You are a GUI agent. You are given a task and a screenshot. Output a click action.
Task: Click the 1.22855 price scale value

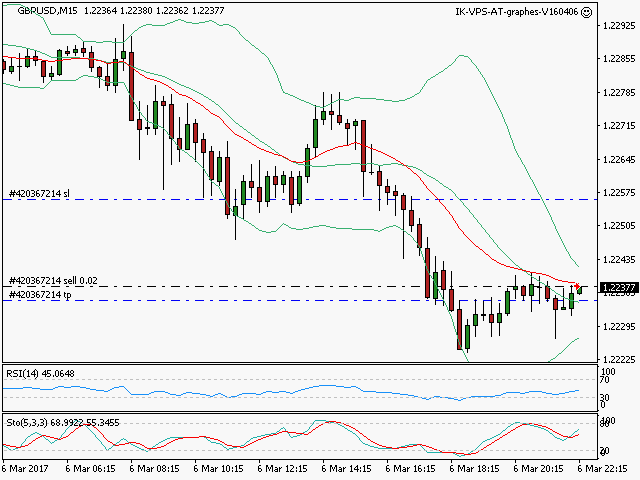619,59
